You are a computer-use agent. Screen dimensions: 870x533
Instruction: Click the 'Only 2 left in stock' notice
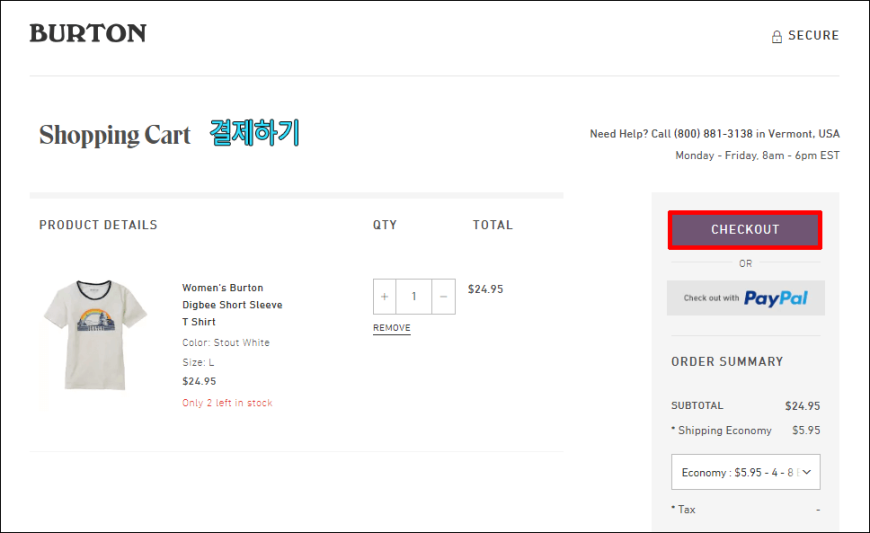tap(227, 403)
